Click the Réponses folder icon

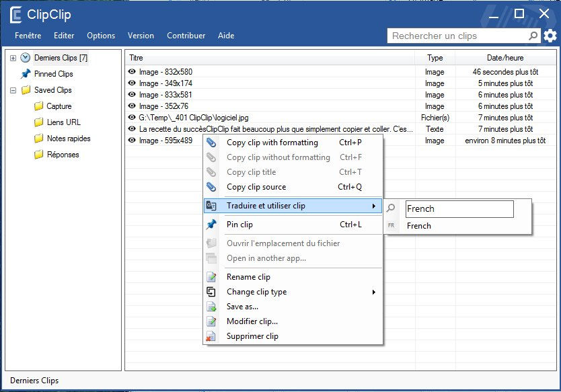point(38,155)
